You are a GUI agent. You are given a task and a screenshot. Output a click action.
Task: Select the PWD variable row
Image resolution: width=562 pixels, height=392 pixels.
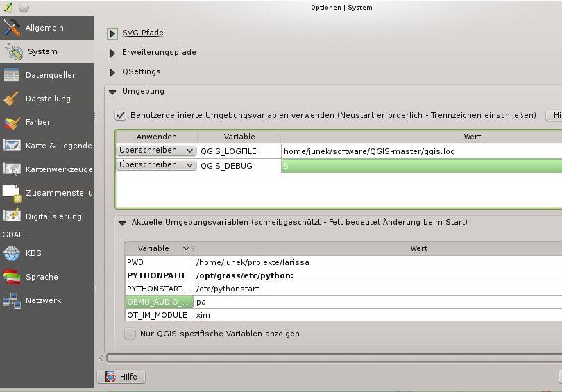160,262
